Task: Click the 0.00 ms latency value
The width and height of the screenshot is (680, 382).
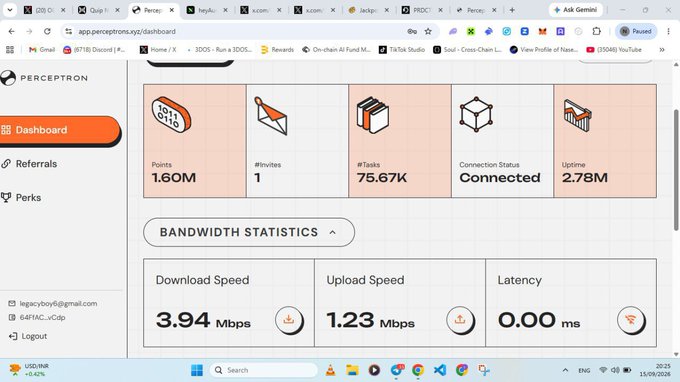Action: coord(539,320)
